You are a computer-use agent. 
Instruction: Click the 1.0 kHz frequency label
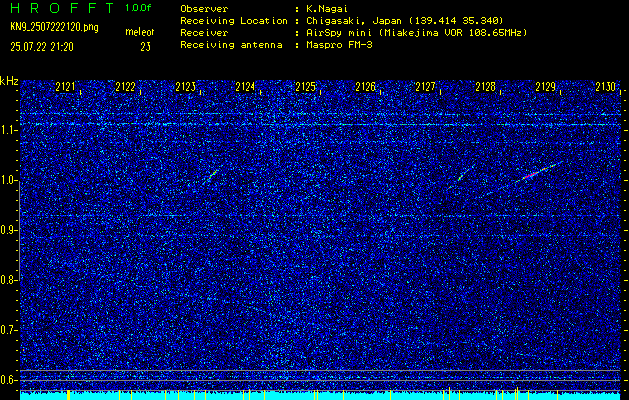click(x=8, y=181)
